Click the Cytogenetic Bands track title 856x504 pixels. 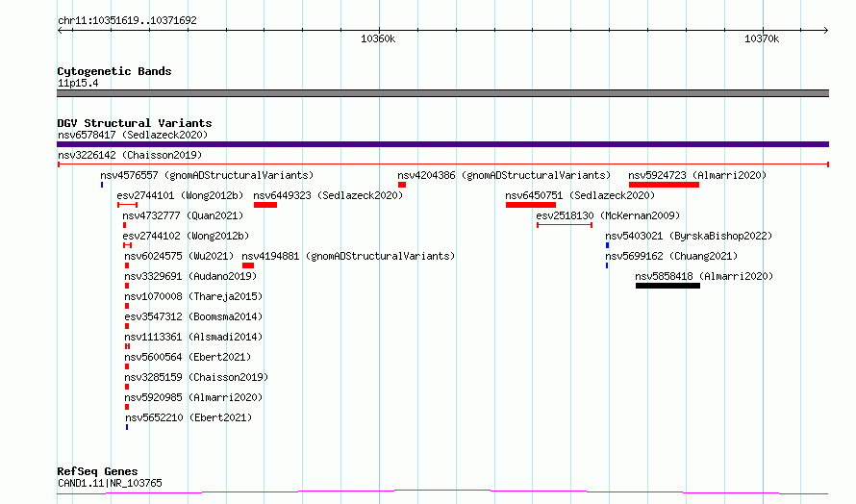(114, 71)
